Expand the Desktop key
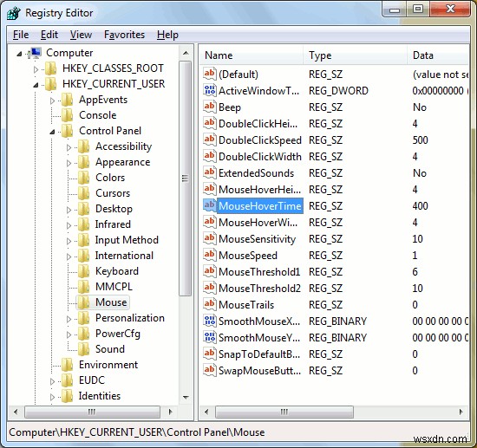477x448 pixels. pyautogui.click(x=69, y=210)
